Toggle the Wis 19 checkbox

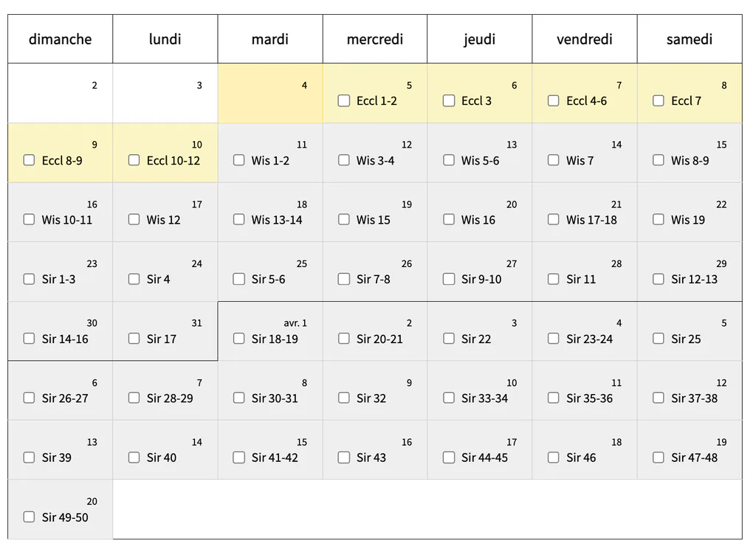point(659,219)
